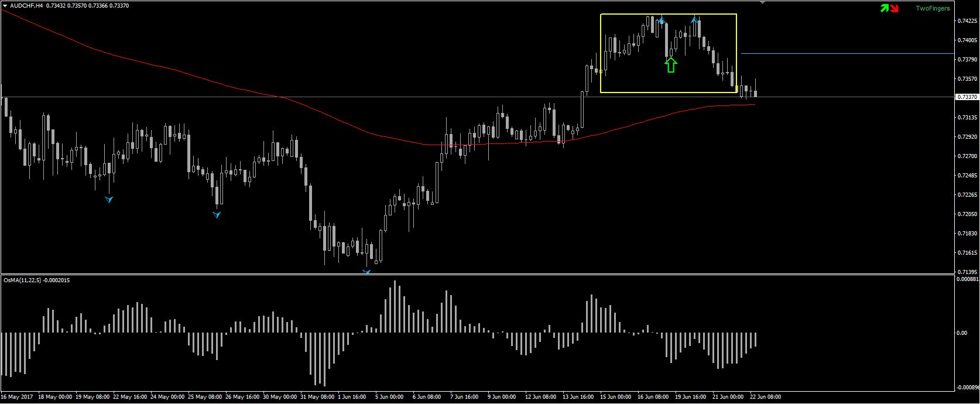Click time axis label 30 May 00:00
The height and width of the screenshot is (404, 980).
tap(279, 397)
